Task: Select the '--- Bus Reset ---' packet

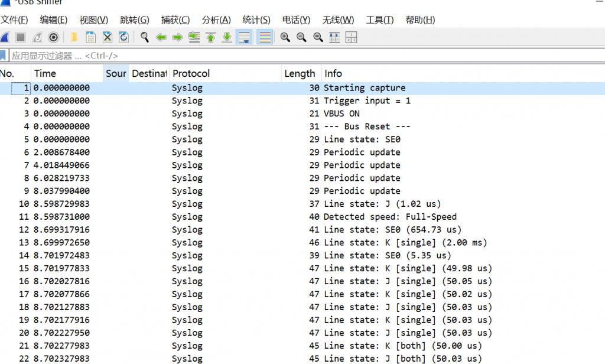Action: pos(302,126)
